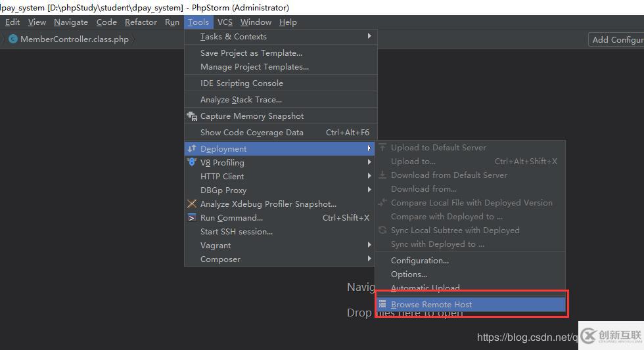Screen dimensions: 644x350
Task: Expand the DBGp Proxy submenu arrow
Action: click(x=369, y=190)
